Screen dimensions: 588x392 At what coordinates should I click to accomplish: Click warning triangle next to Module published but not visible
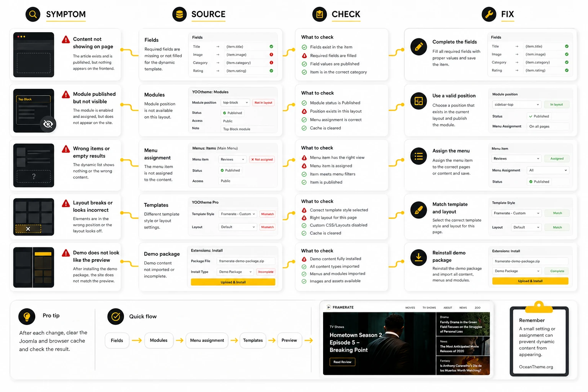point(66,95)
